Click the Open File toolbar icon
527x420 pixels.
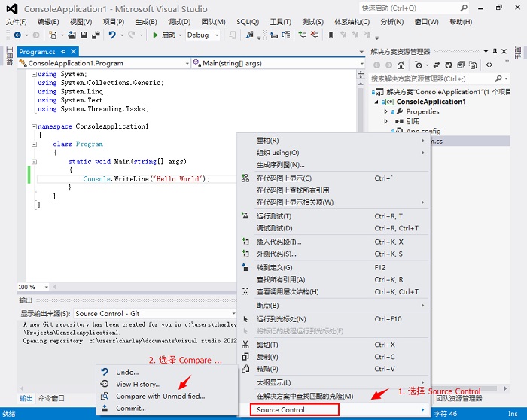click(x=72, y=35)
